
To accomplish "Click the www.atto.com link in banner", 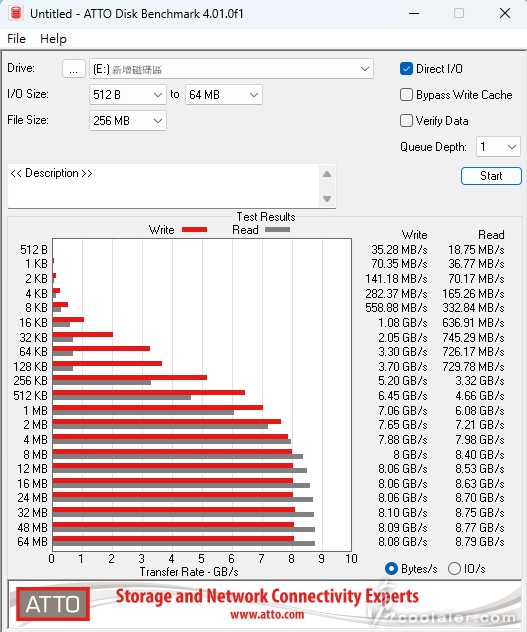I will click(x=267, y=615).
